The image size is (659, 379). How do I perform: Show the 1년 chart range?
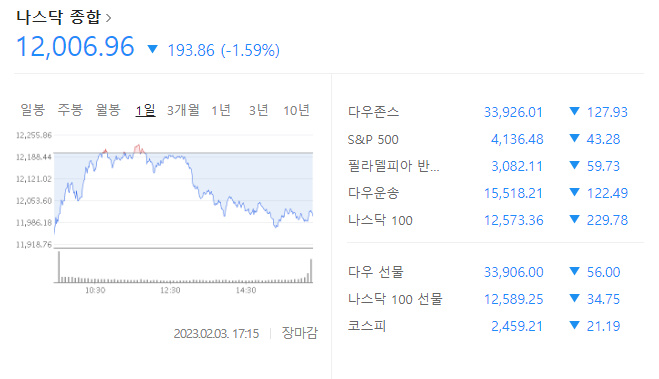[221, 110]
